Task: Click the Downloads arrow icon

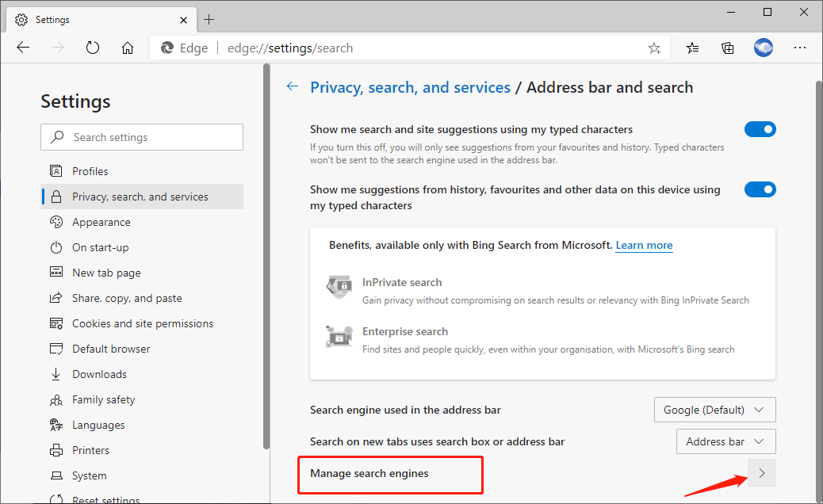Action: pos(56,374)
